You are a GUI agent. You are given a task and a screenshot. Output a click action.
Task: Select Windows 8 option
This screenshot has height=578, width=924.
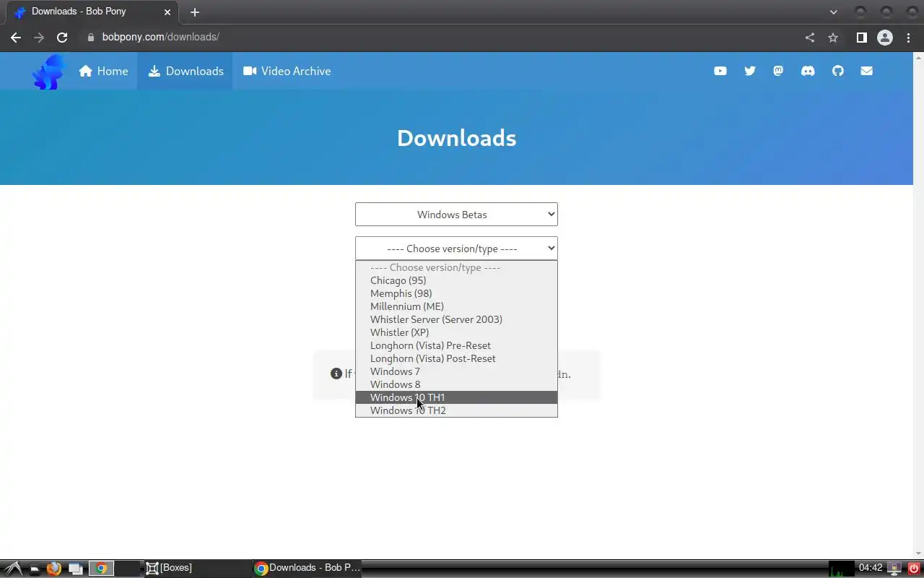pyautogui.click(x=456, y=384)
